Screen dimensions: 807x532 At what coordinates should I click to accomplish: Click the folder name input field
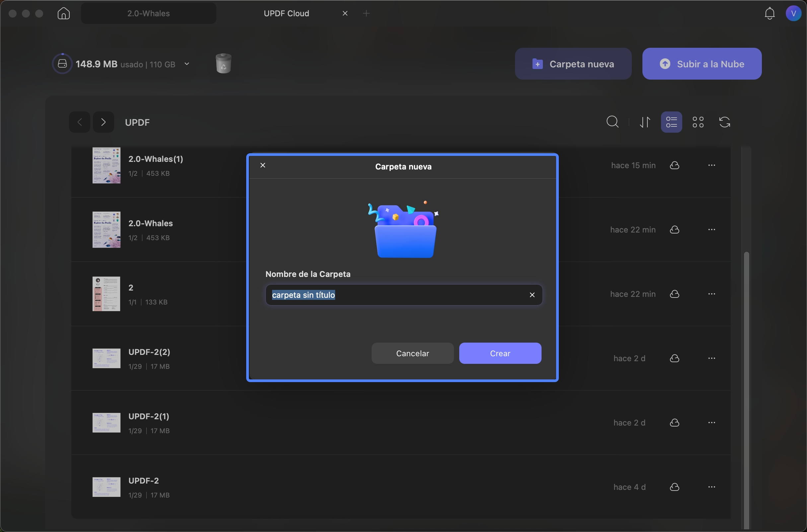point(403,295)
